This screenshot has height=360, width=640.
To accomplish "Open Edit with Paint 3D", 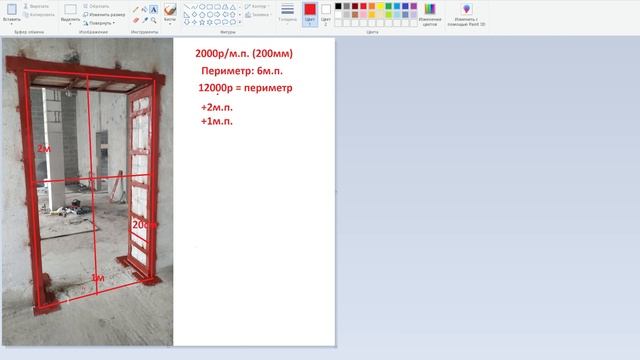I will coord(466,14).
